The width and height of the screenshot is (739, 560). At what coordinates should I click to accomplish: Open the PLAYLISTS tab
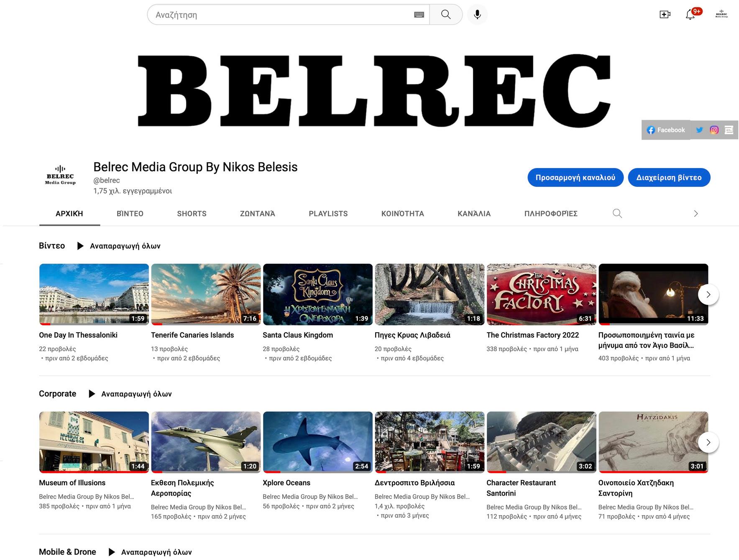[328, 214]
